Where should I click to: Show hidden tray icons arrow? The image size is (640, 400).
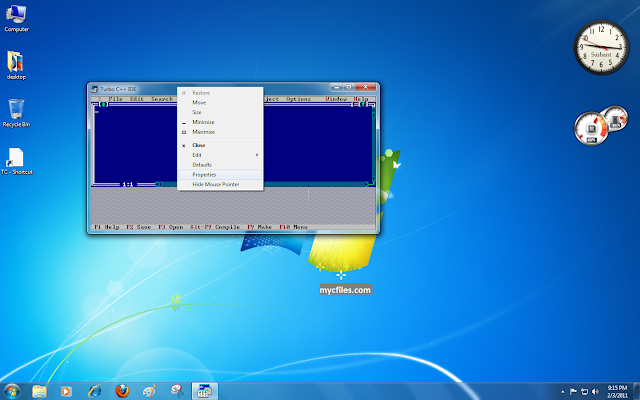pos(563,392)
